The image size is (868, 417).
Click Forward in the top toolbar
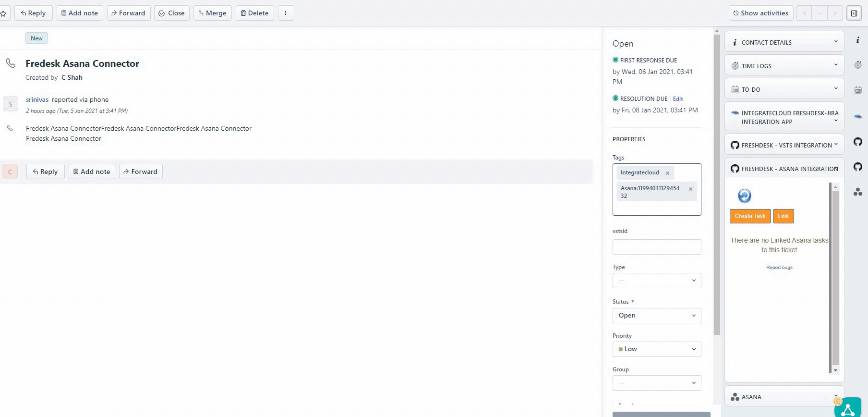point(128,13)
